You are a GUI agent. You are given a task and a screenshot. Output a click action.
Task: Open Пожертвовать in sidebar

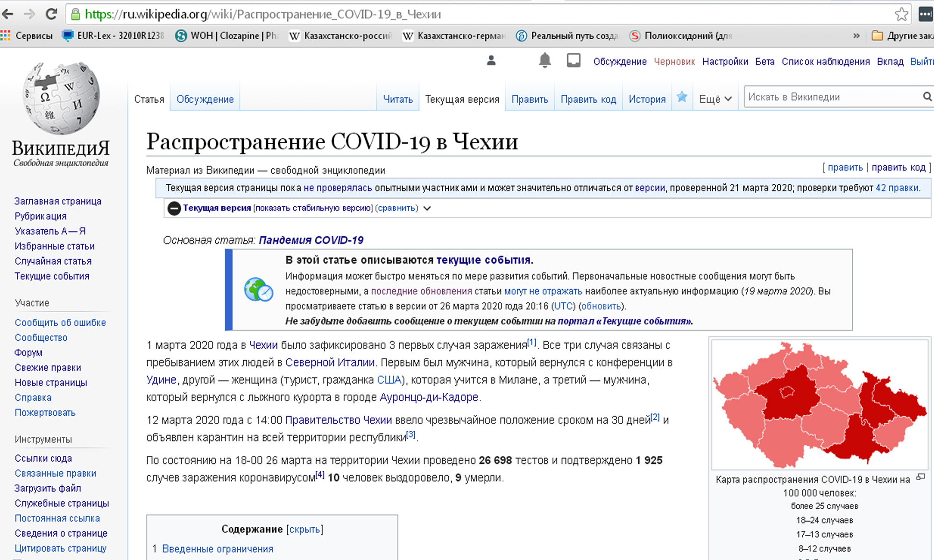pyautogui.click(x=45, y=413)
